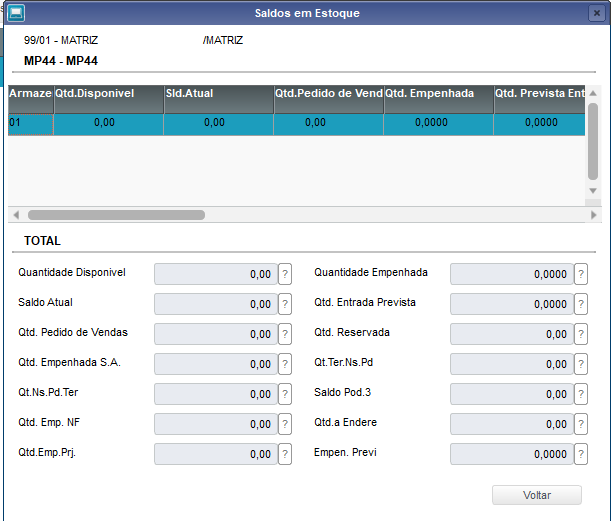Screen dimensions: 611x521
Task: Open help for Saldo Atual
Action: click(x=285, y=304)
